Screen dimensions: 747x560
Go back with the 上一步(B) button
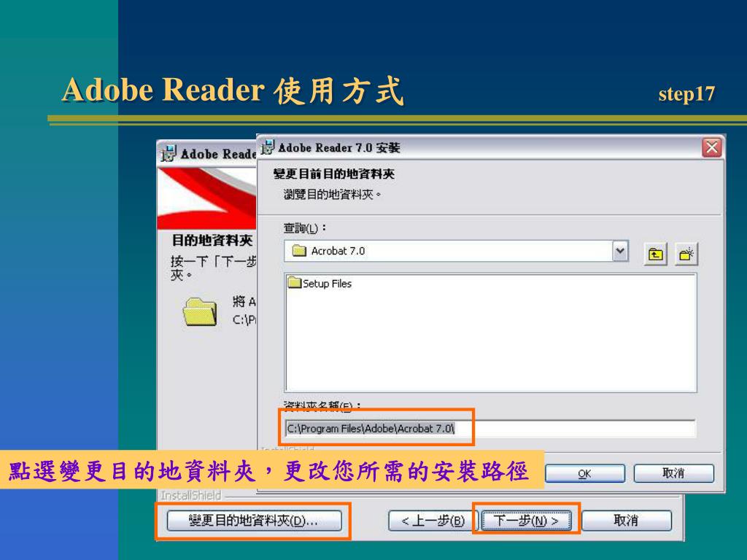coord(433,521)
